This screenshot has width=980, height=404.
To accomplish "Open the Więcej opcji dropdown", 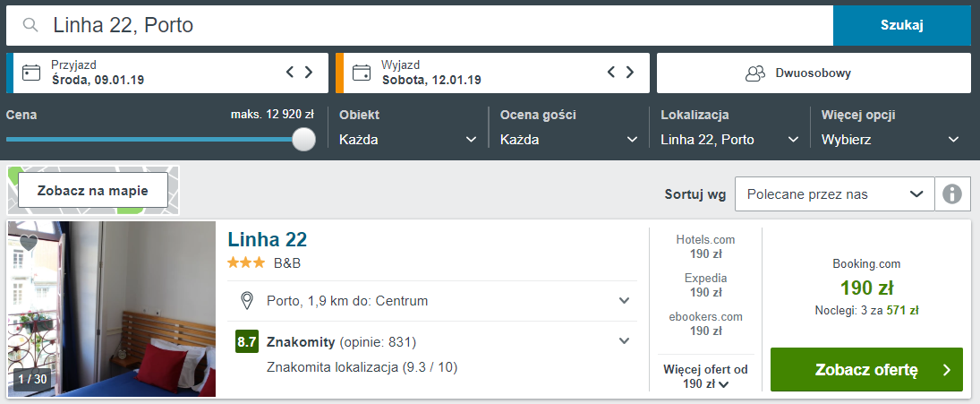I will (890, 140).
